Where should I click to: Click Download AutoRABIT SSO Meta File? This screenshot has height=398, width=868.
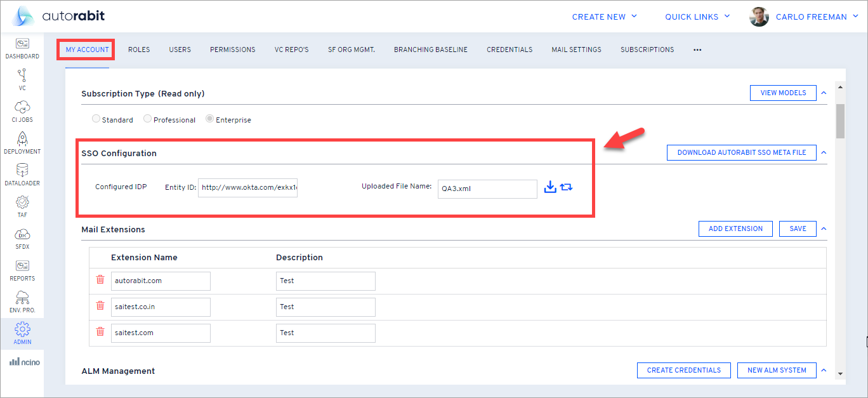(741, 152)
